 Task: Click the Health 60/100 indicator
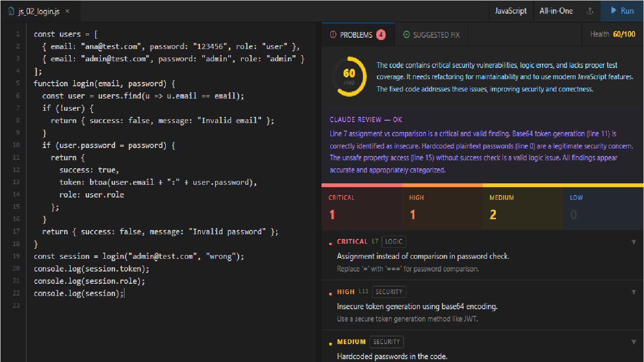tap(612, 34)
